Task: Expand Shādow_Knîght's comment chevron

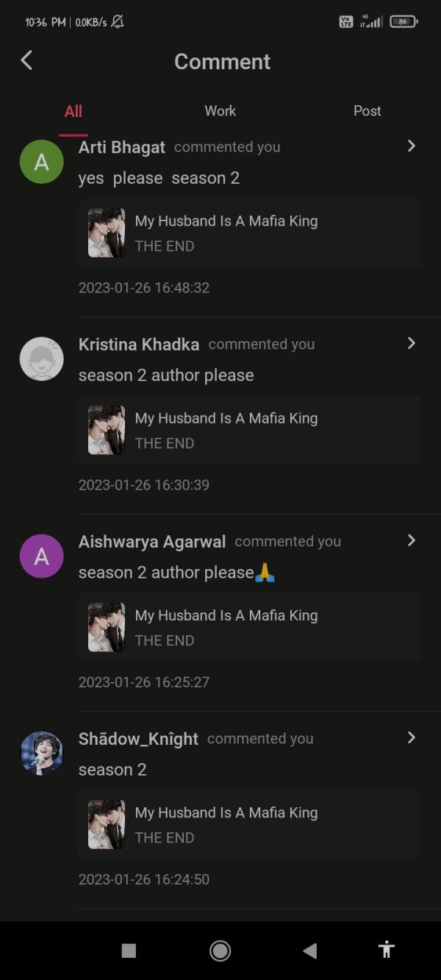Action: tap(412, 737)
